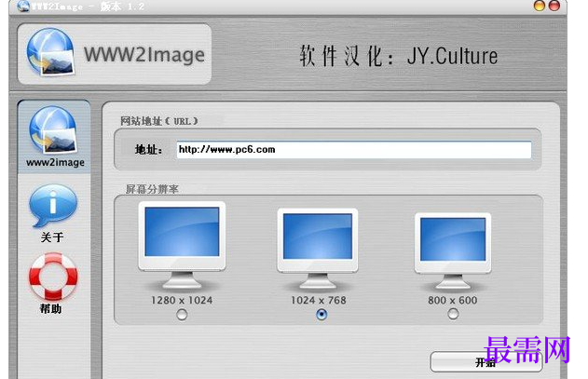
Task: Open the www2image sidebar section
Action: click(x=54, y=137)
